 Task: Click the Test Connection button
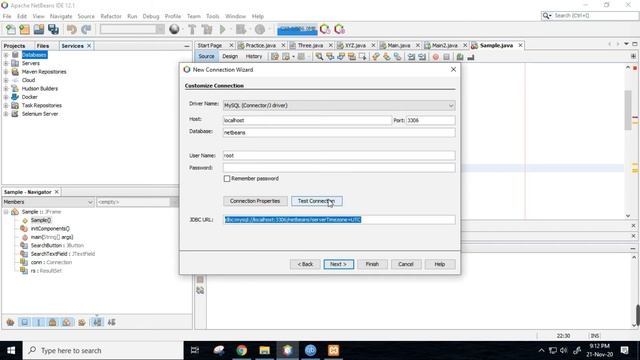coord(317,201)
